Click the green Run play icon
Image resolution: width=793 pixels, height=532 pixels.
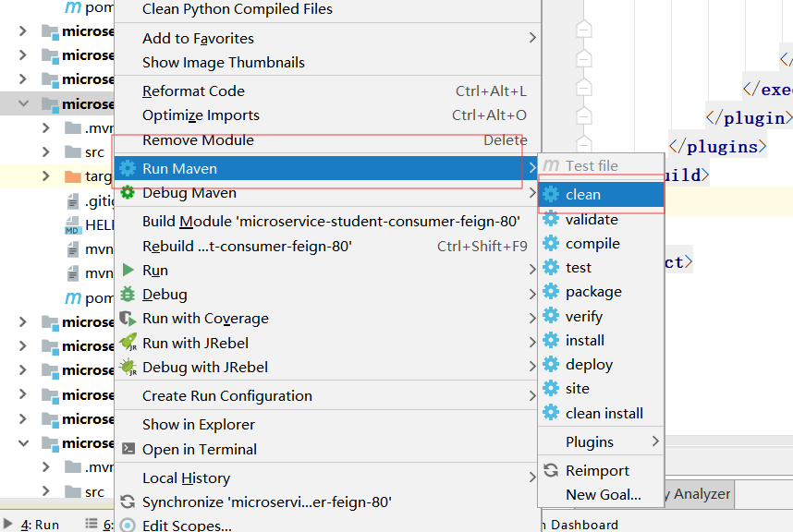click(128, 270)
